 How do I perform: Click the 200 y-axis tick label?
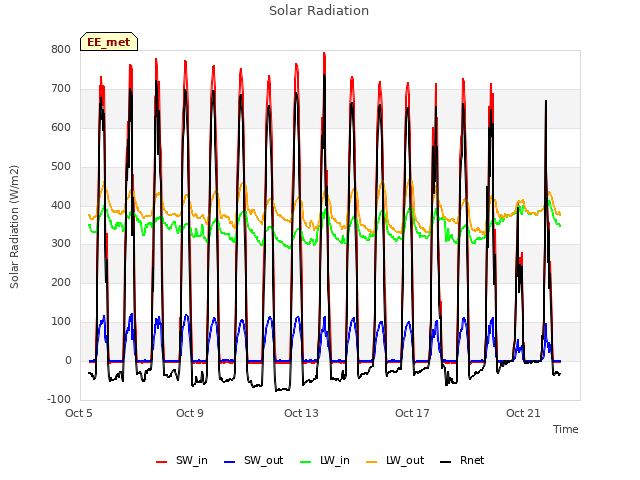click(61, 282)
